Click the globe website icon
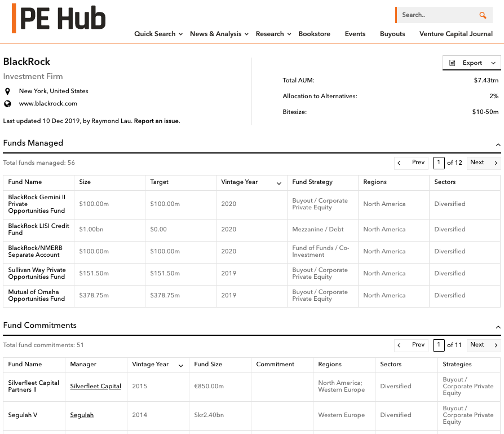The height and width of the screenshot is (434, 504). click(x=7, y=104)
